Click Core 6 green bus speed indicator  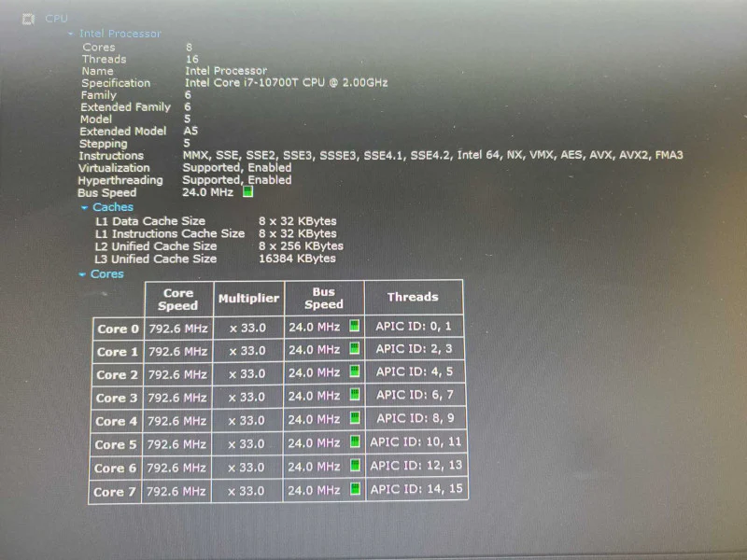click(x=355, y=465)
